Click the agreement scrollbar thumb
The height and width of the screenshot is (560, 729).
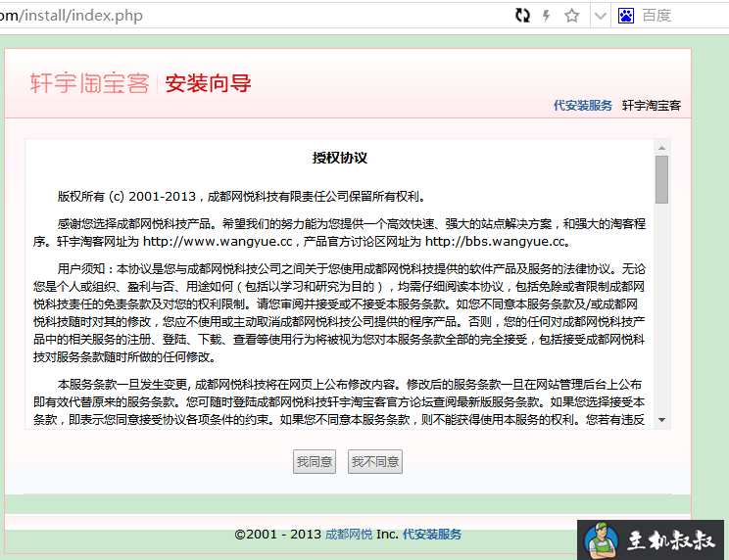tap(661, 179)
